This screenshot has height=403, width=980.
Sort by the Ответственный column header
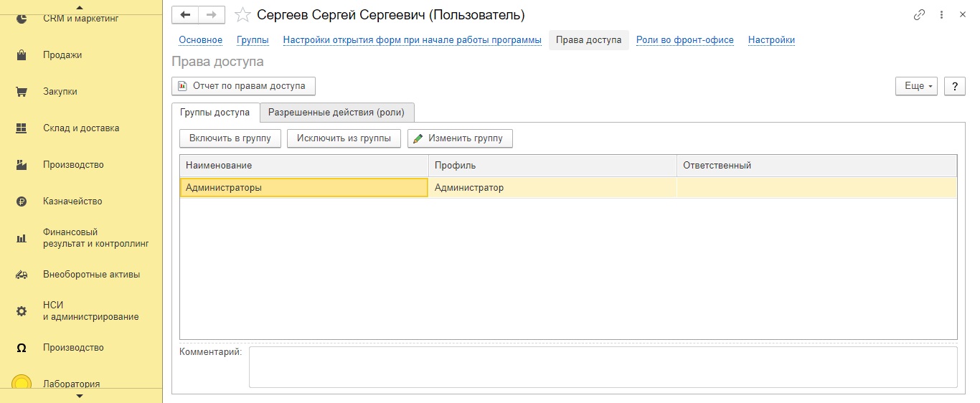pos(816,166)
